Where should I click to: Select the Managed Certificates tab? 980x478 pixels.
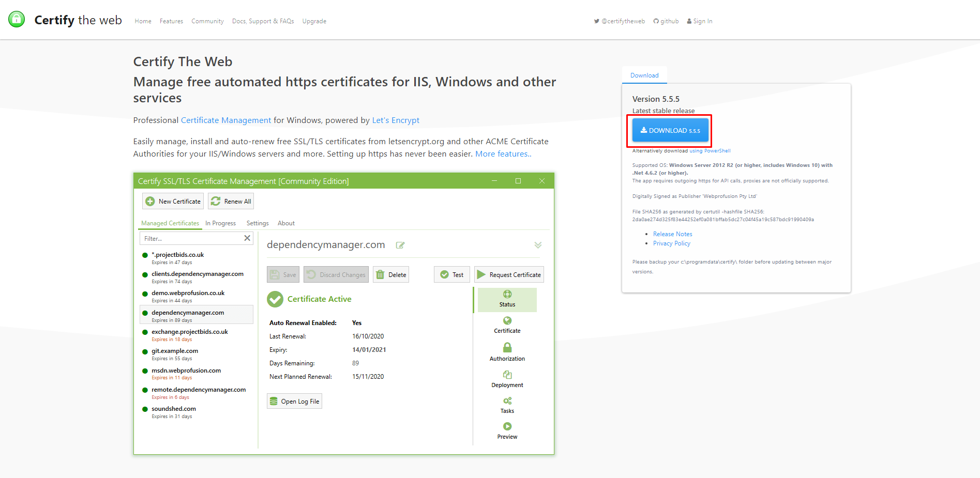pos(170,223)
